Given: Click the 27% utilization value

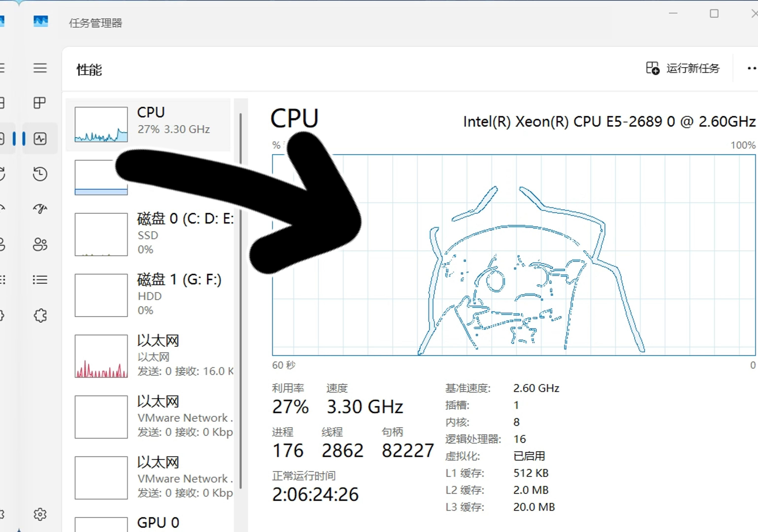Looking at the screenshot, I should tap(290, 407).
